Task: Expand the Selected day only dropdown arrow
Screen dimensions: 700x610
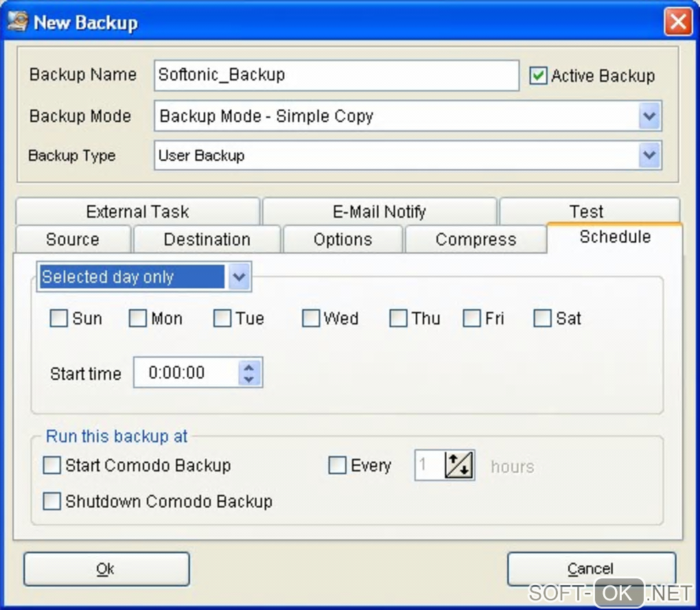Action: pyautogui.click(x=239, y=277)
